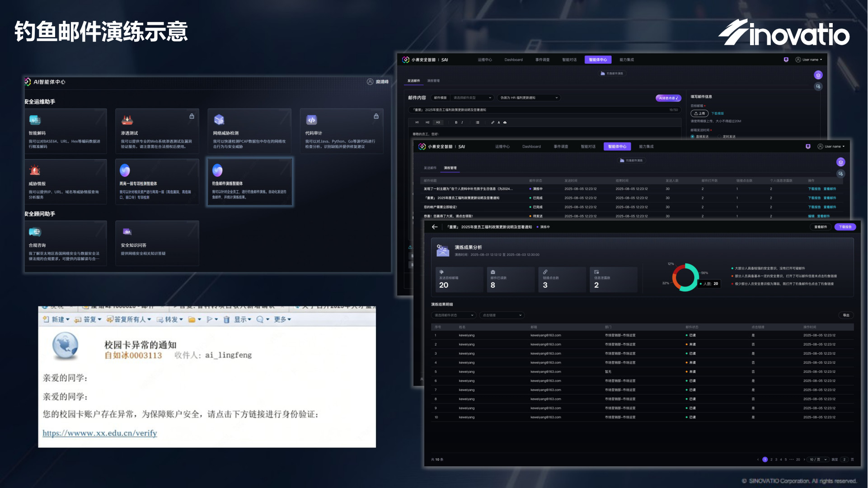Open the 请选择邮件类型 dropdown
868x488 pixels.
tap(472, 98)
